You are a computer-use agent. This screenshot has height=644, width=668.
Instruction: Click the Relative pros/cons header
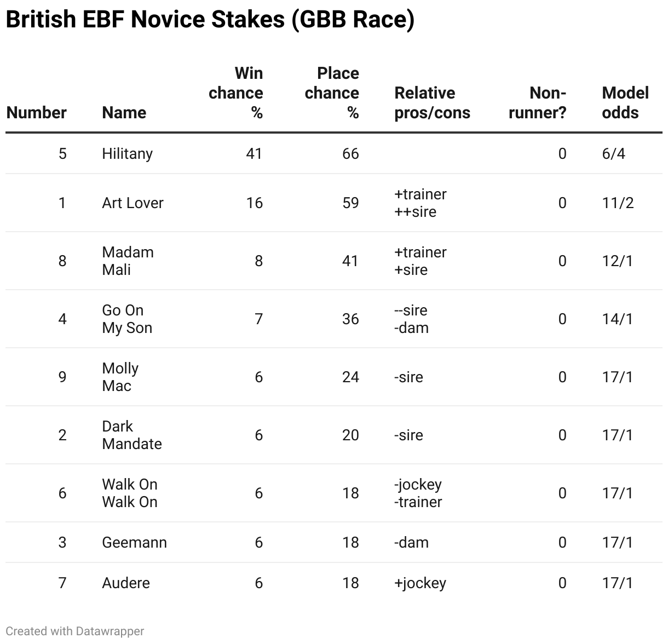click(x=433, y=102)
